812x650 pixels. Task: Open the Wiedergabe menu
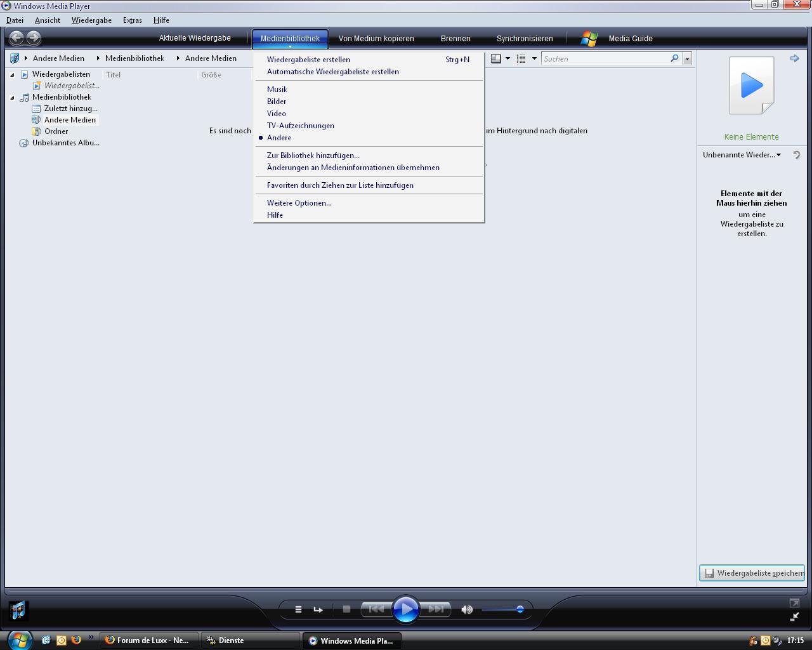coord(91,20)
